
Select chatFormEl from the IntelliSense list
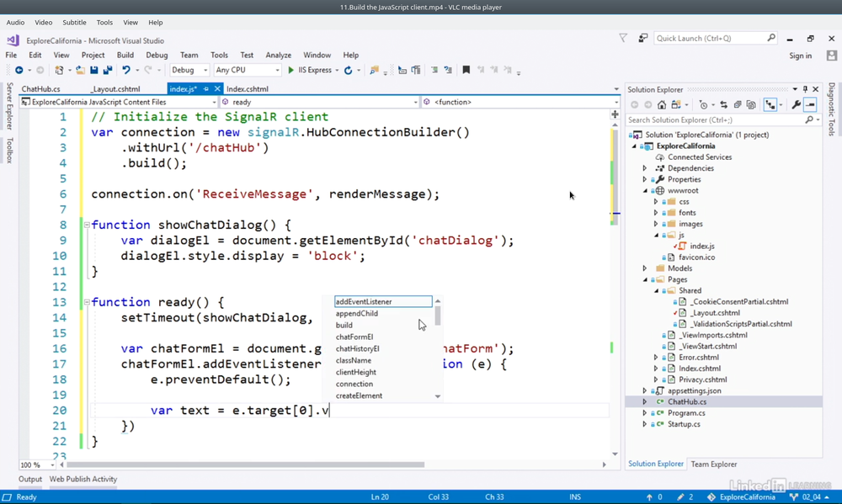[354, 337]
